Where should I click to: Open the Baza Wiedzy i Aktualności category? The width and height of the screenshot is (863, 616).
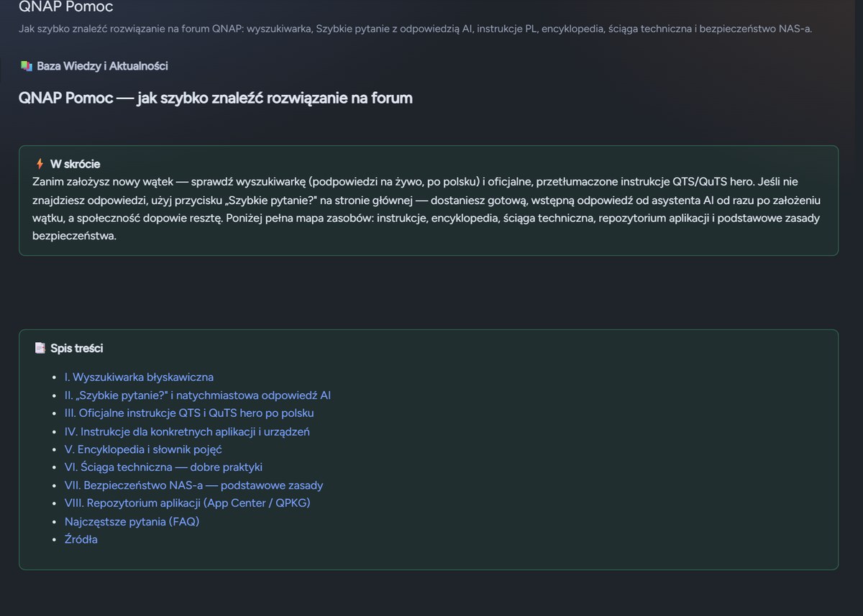click(102, 66)
